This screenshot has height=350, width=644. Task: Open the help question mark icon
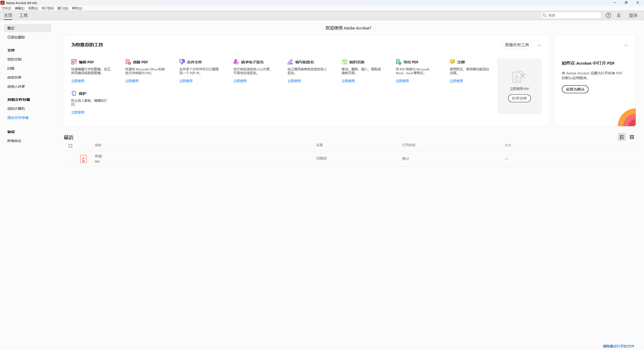click(608, 15)
